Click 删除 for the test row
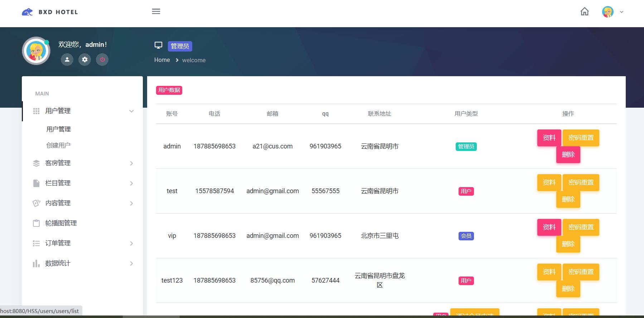Image resolution: width=644 pixels, height=318 pixels. click(x=568, y=199)
